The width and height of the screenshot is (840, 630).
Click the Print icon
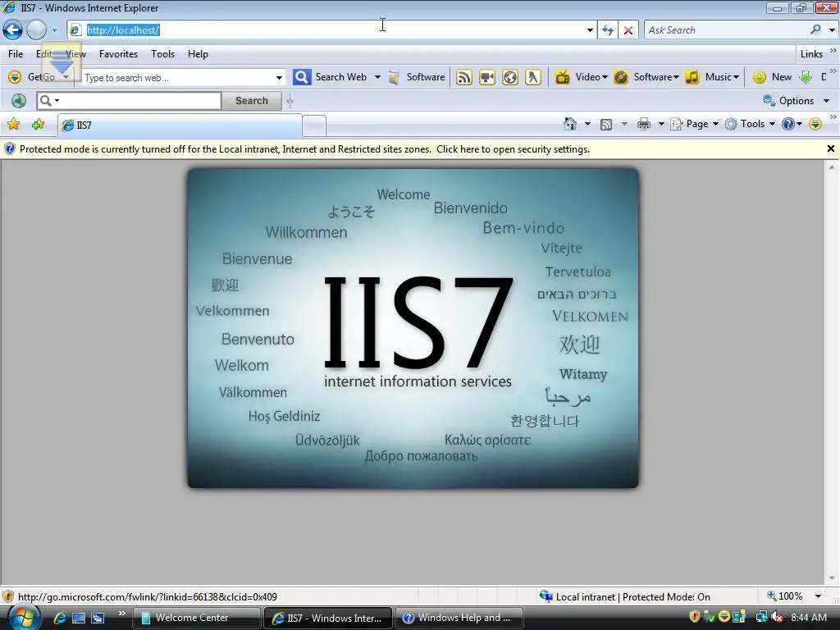click(643, 125)
